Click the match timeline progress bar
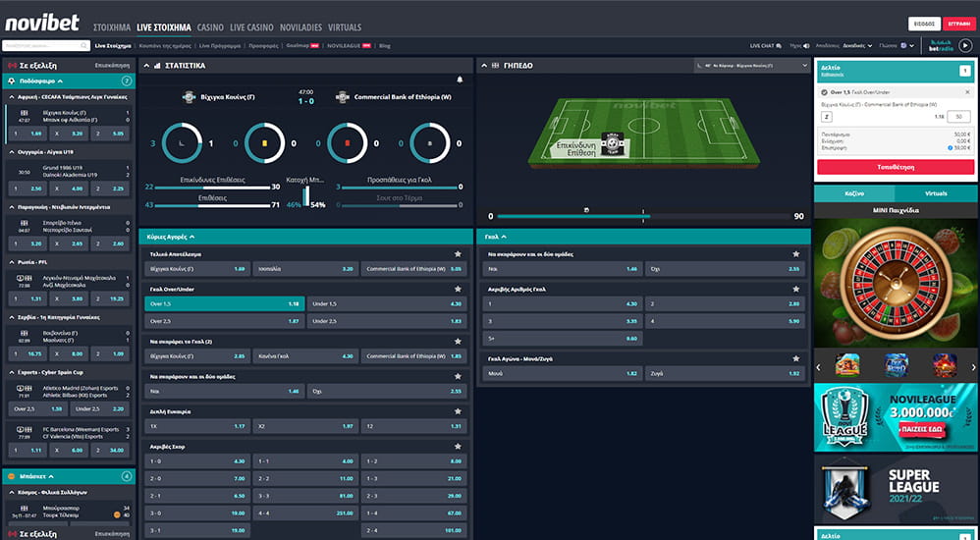 pyautogui.click(x=644, y=216)
